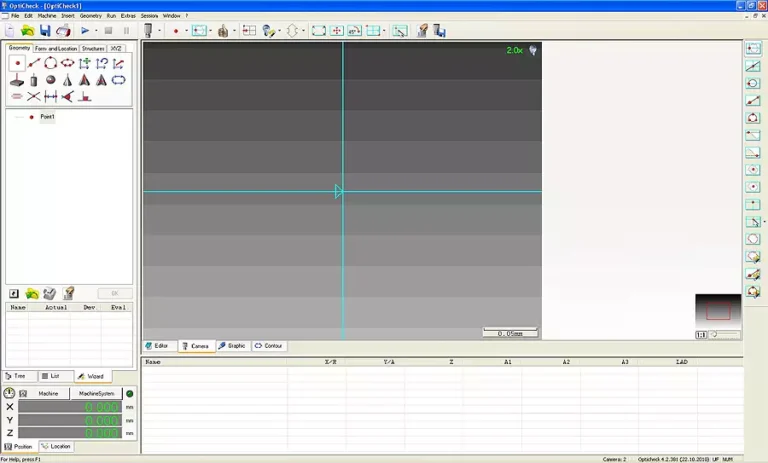This screenshot has height=463, width=768.
Task: Click the camera overview thumbnail
Action: tap(718, 311)
